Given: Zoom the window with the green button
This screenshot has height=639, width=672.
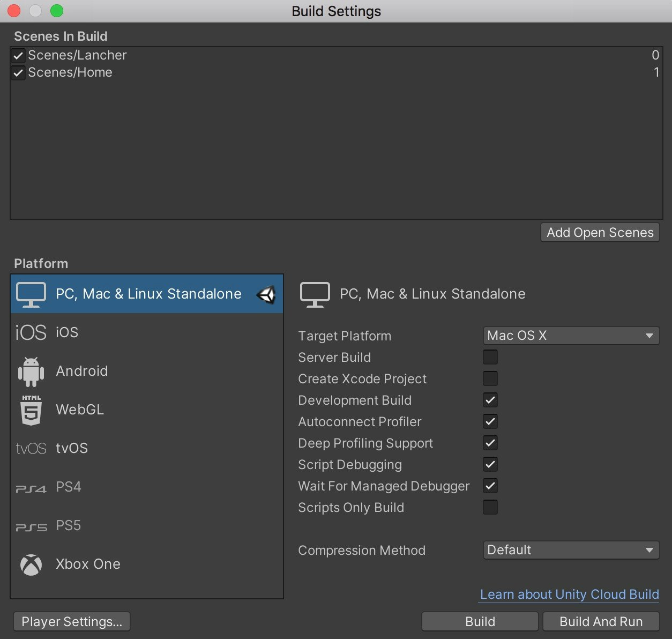Looking at the screenshot, I should point(57,11).
